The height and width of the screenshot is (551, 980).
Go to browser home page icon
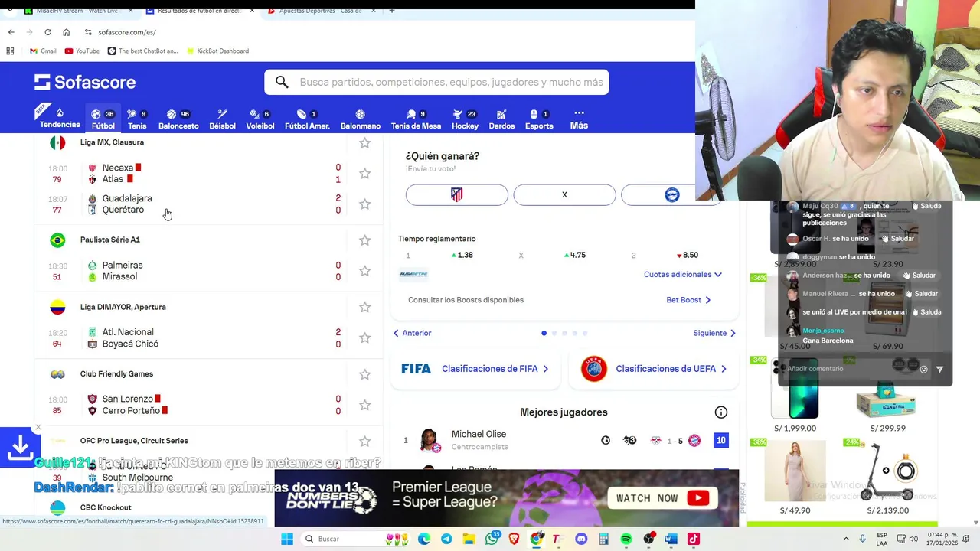click(66, 32)
